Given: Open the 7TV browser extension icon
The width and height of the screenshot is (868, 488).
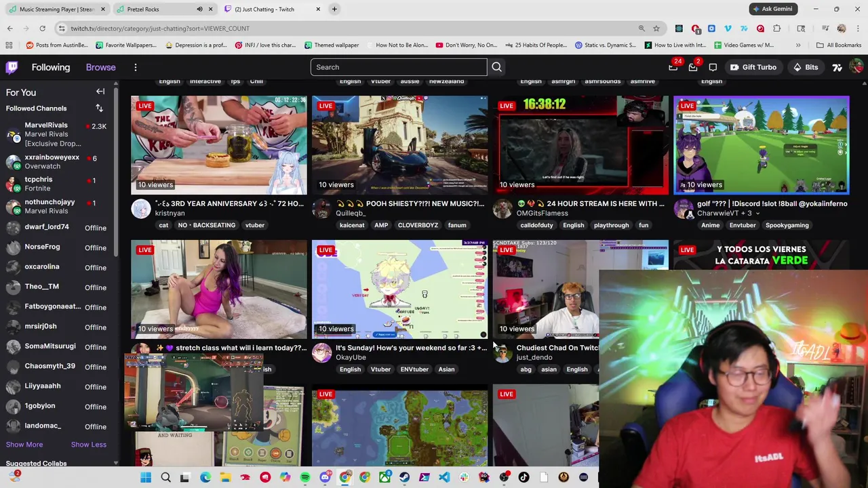Looking at the screenshot, I should (744, 28).
